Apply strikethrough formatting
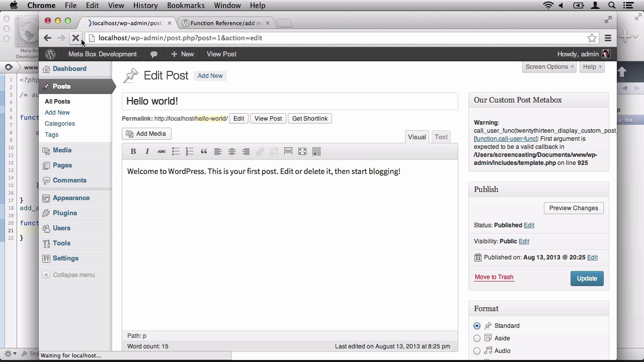644x362 pixels. 162,151
